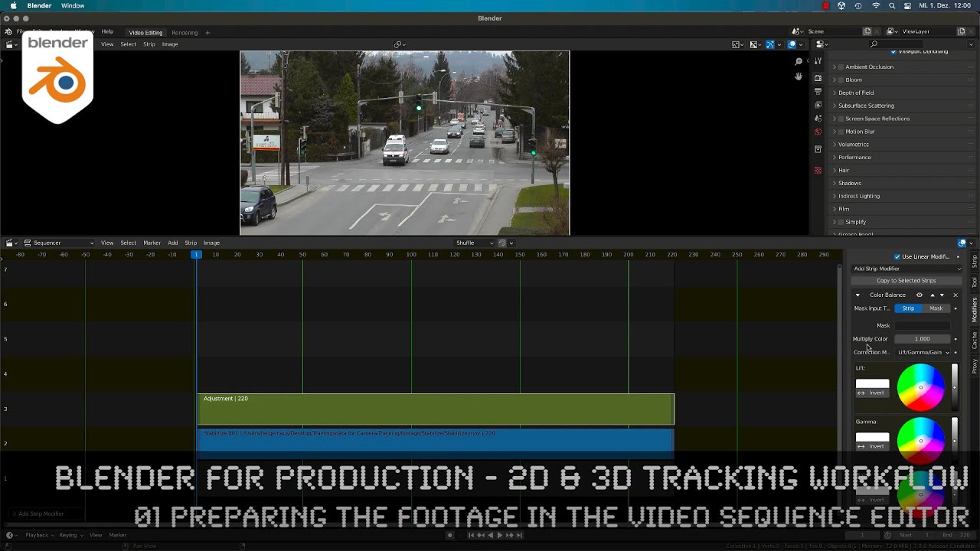Open the Modifiers sidebar tab
Viewport: 980px width, 551px height.
click(974, 309)
